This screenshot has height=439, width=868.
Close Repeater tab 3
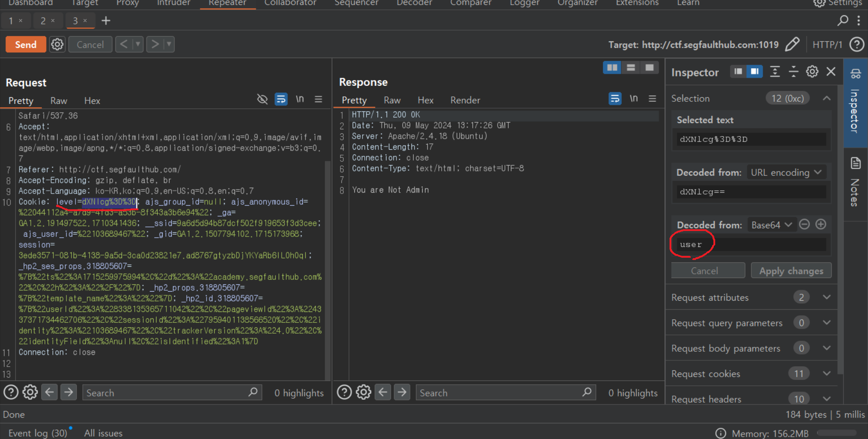(x=85, y=20)
